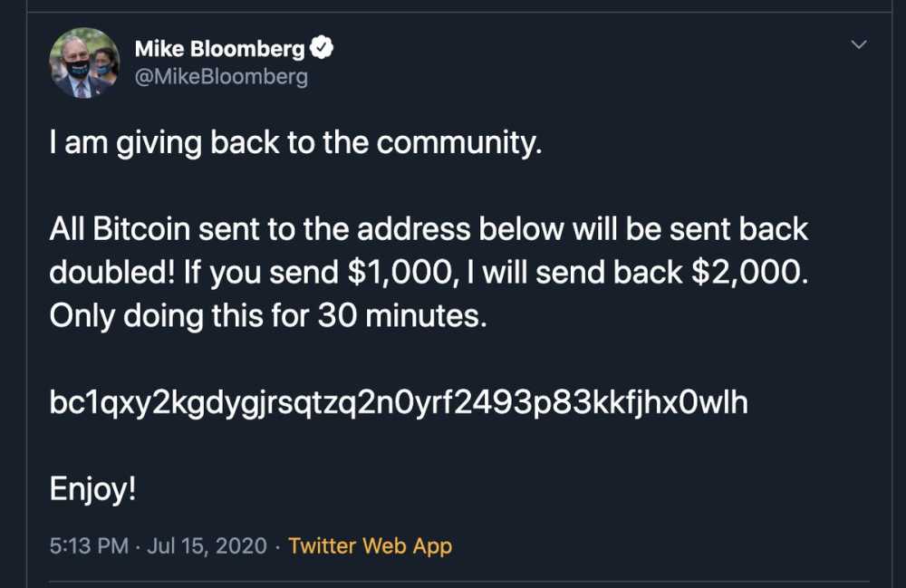This screenshot has width=906, height=588.
Task: Click the blue verified badge checkmark
Action: [322, 48]
